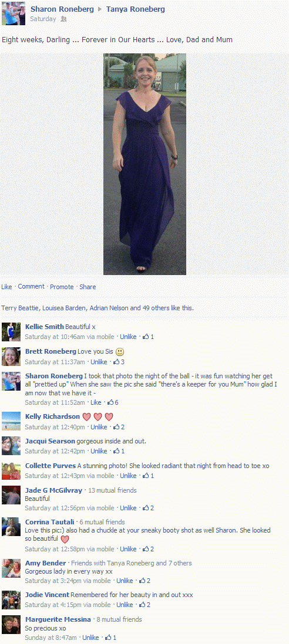Like Sharon Roneberg's comment about the ball
The width and height of the screenshot is (289, 644).
[96, 402]
